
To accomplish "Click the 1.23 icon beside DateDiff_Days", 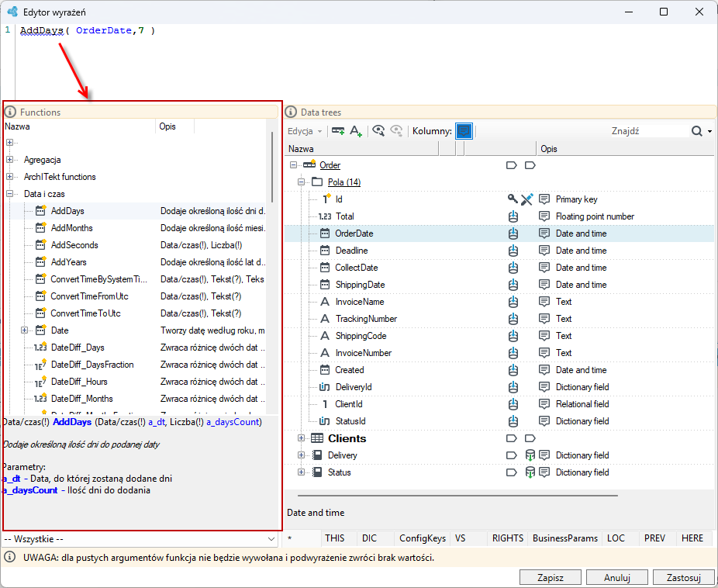I will pyautogui.click(x=41, y=347).
